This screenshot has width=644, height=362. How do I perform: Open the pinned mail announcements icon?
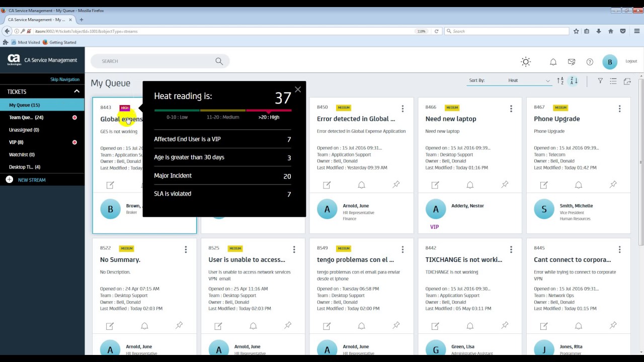click(572, 62)
